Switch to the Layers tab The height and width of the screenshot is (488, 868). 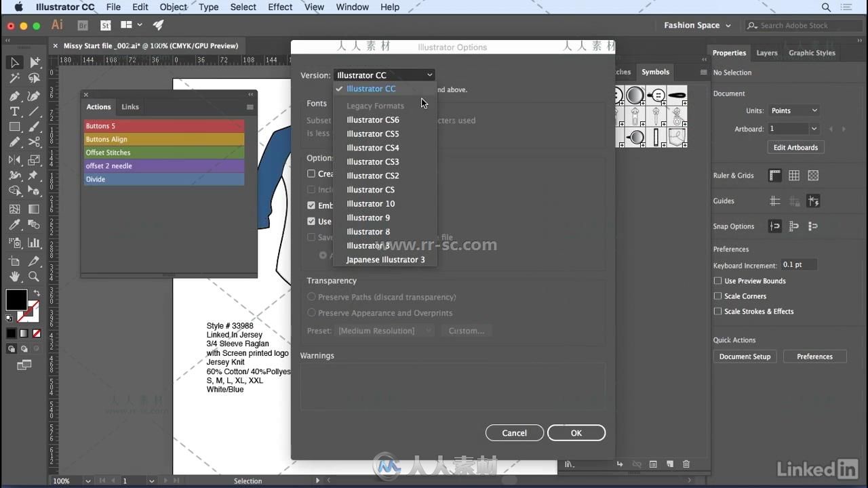point(767,53)
